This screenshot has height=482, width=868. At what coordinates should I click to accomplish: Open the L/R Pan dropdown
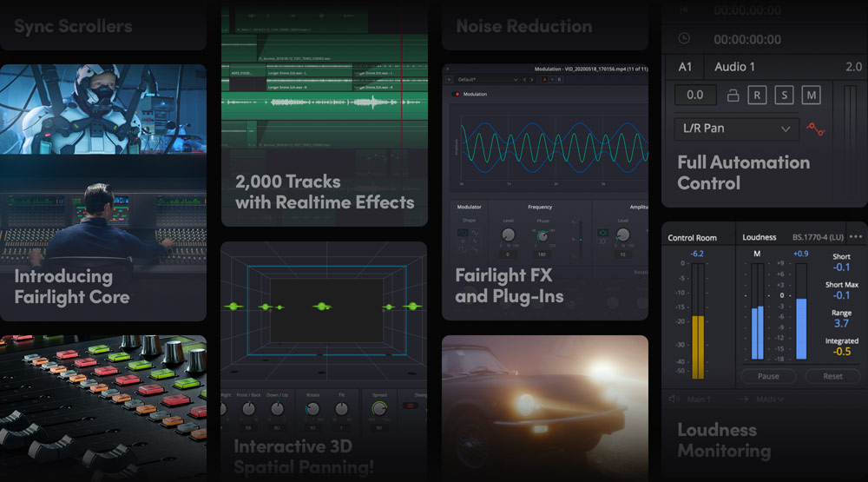[737, 129]
